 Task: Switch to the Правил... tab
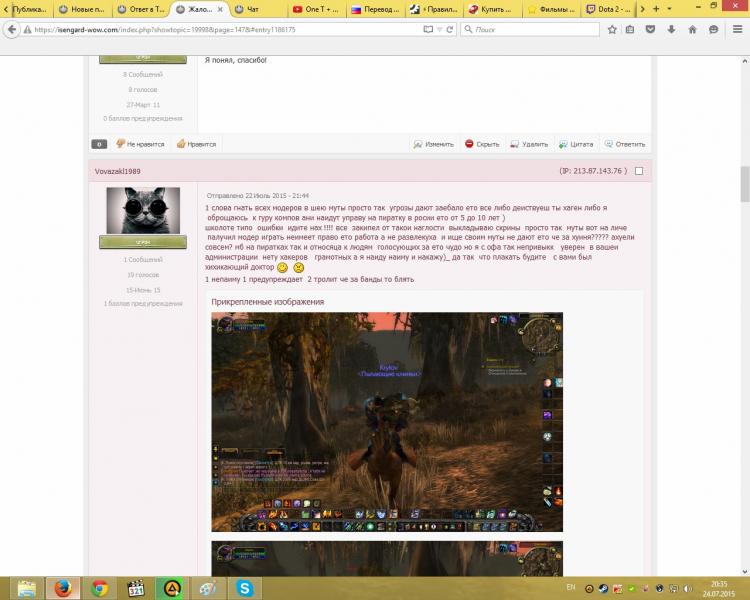(434, 9)
